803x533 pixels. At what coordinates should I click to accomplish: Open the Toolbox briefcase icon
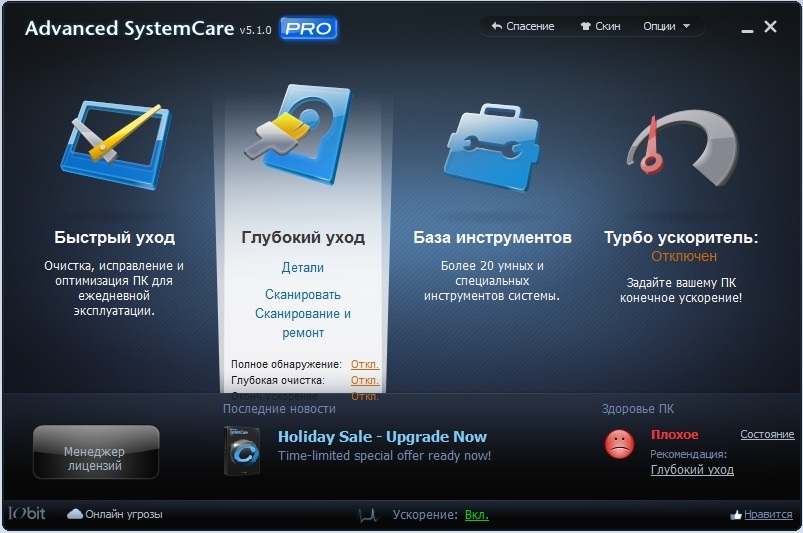pyautogui.click(x=492, y=142)
